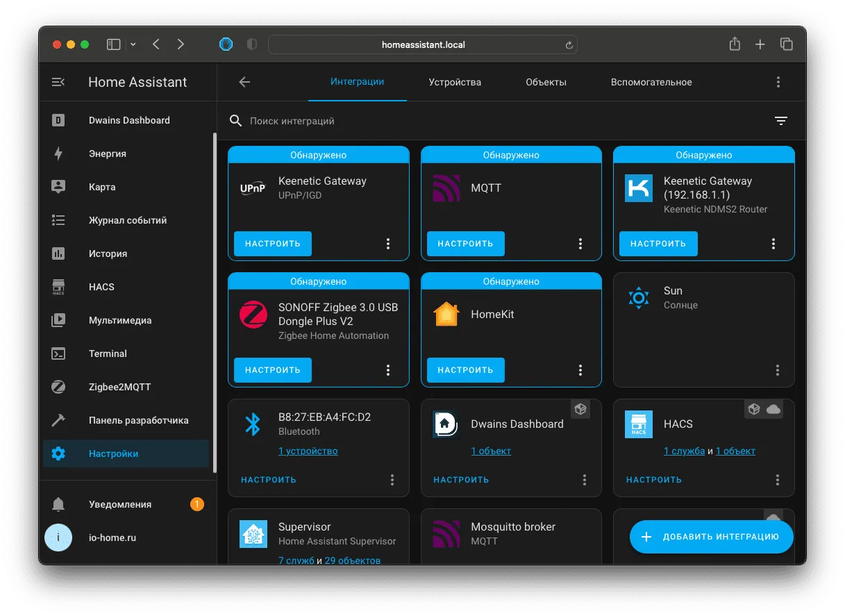Switch to the Устройства tab
This screenshot has height=616, width=845.
tap(455, 82)
